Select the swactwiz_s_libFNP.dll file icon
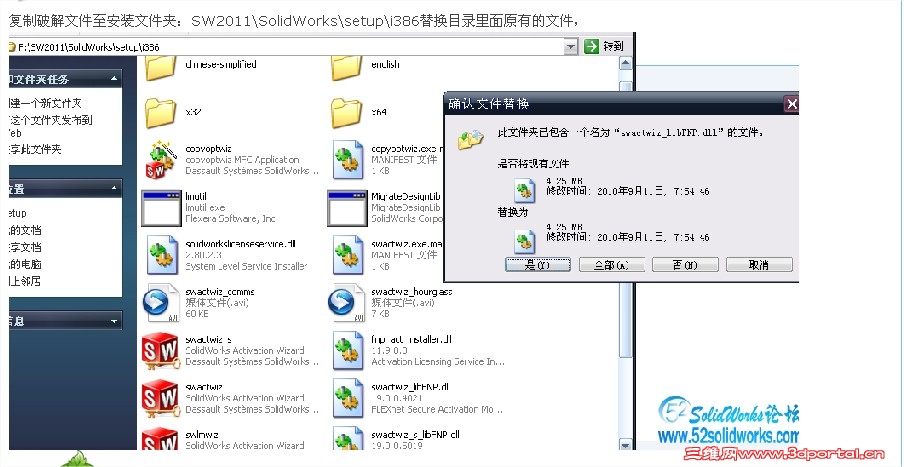904x467 pixels. pyautogui.click(x=348, y=438)
